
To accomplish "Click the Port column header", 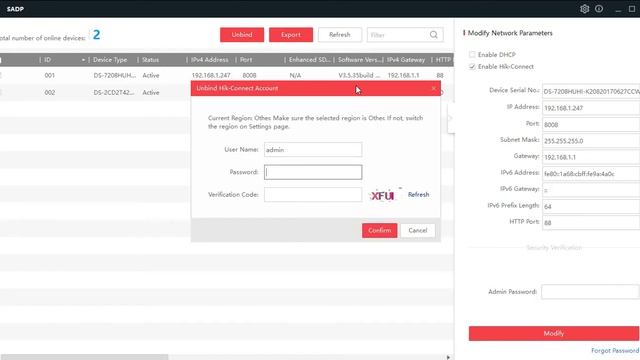I will [x=246, y=60].
